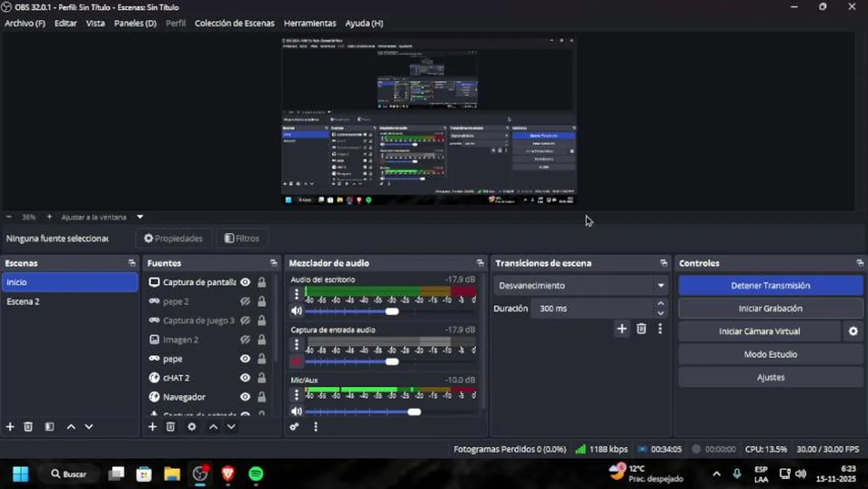Mute Audio del escritorio speaker icon

(296, 311)
